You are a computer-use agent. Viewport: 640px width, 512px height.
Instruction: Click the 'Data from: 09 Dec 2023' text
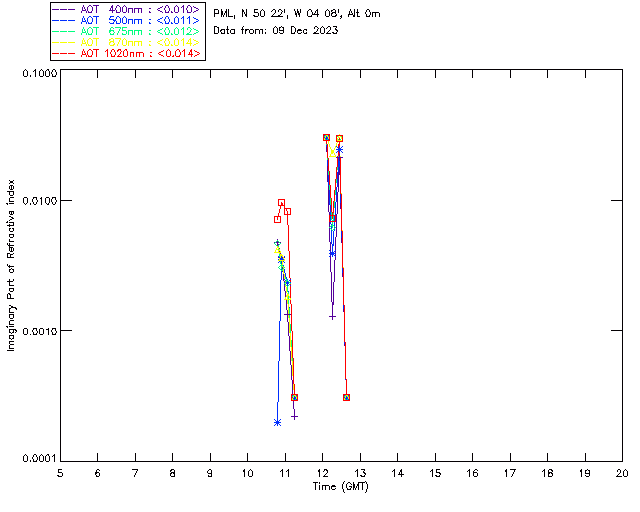[276, 31]
